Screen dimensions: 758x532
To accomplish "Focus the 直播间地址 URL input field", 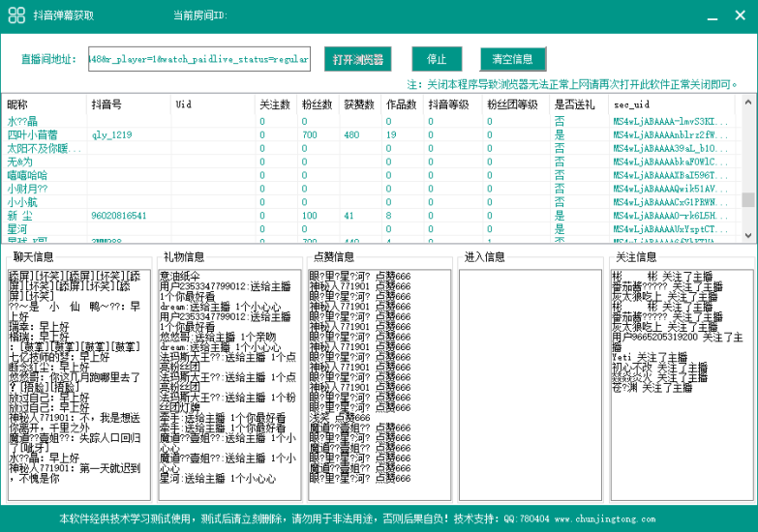I will 199,59.
